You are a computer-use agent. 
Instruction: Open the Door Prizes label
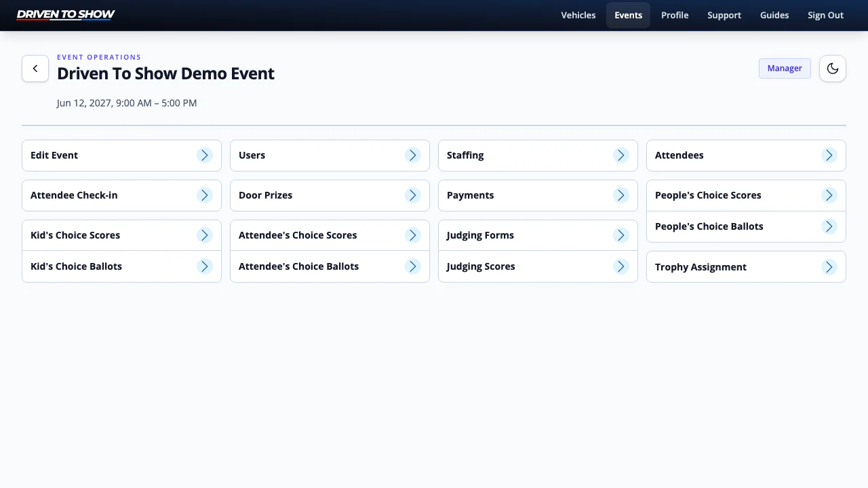point(265,195)
